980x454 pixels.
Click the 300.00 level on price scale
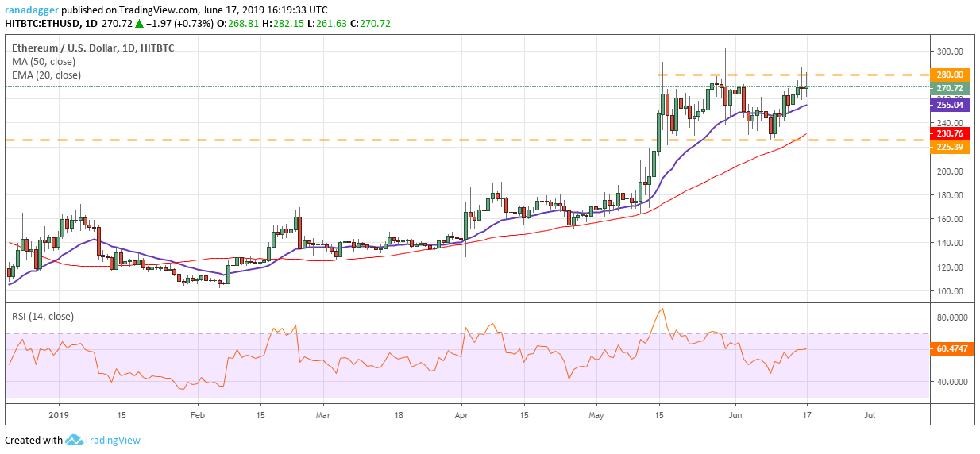[949, 52]
